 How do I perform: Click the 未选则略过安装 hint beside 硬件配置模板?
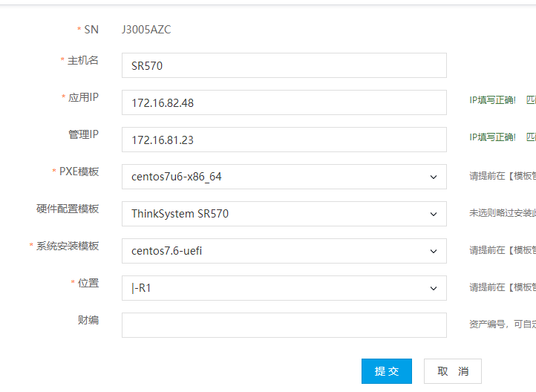click(503, 213)
